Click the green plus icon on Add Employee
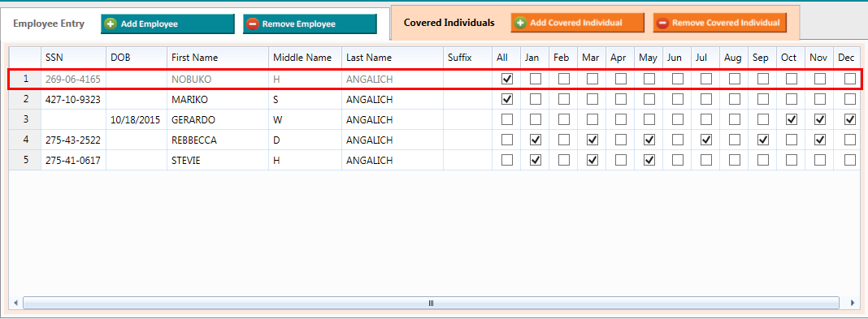The height and width of the screenshot is (319, 868). tap(111, 24)
